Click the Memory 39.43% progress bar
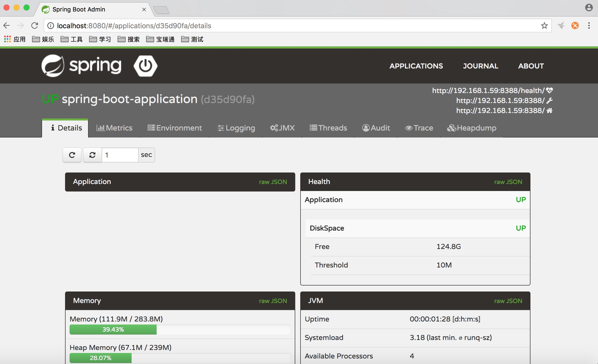Screen dimensions: 598x364 (113, 329)
